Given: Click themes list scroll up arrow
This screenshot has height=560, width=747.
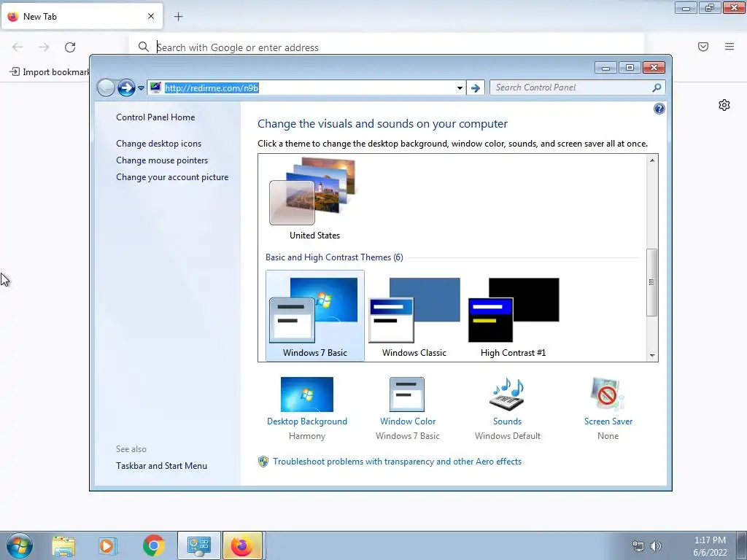Looking at the screenshot, I should coord(652,160).
